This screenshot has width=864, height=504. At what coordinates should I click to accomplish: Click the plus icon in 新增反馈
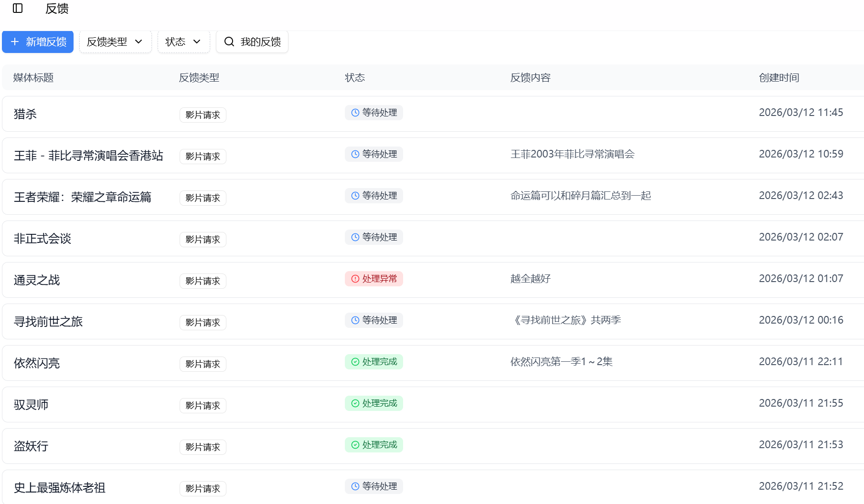pos(15,42)
